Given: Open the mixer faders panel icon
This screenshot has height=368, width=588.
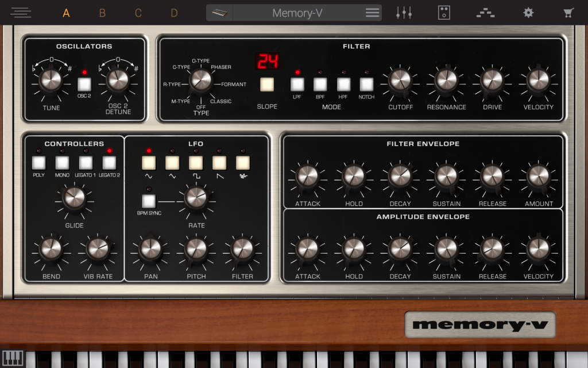Looking at the screenshot, I should coord(404,12).
